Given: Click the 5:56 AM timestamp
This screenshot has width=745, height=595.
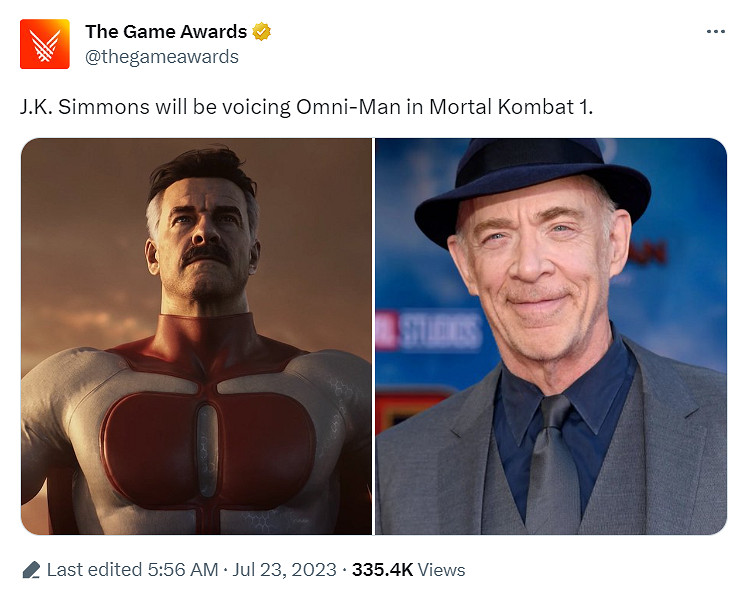Looking at the screenshot, I should (183, 570).
